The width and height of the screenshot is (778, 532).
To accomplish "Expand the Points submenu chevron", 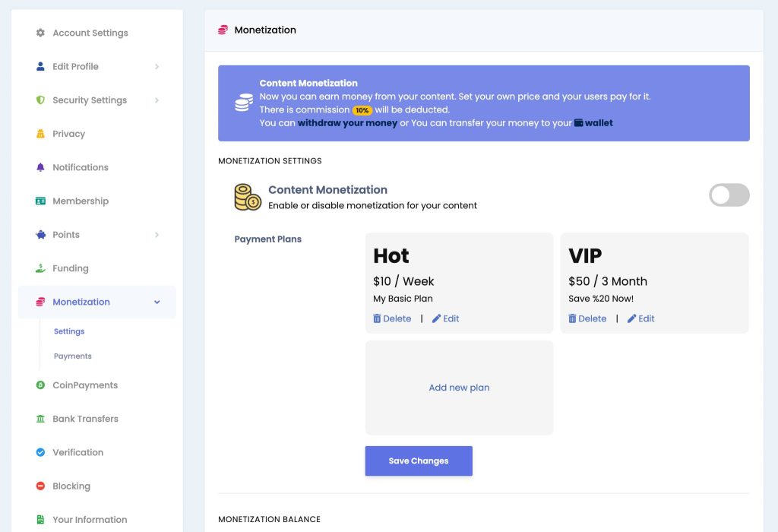I will point(157,235).
